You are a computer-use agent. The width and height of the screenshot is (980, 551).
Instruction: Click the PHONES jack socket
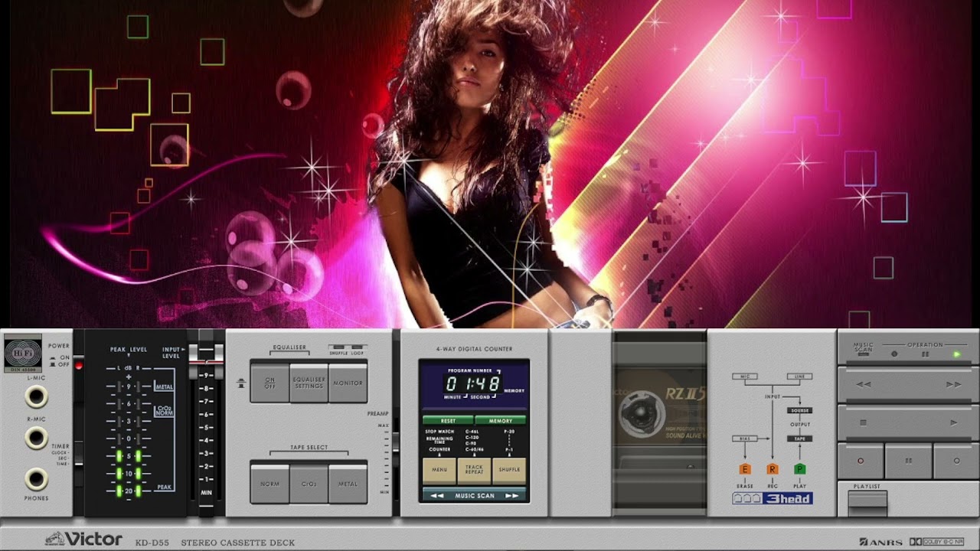point(36,479)
